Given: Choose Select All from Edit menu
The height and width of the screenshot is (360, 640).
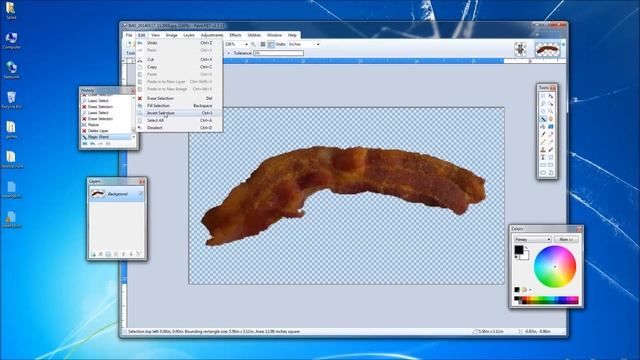Looking at the screenshot, I should point(180,120).
